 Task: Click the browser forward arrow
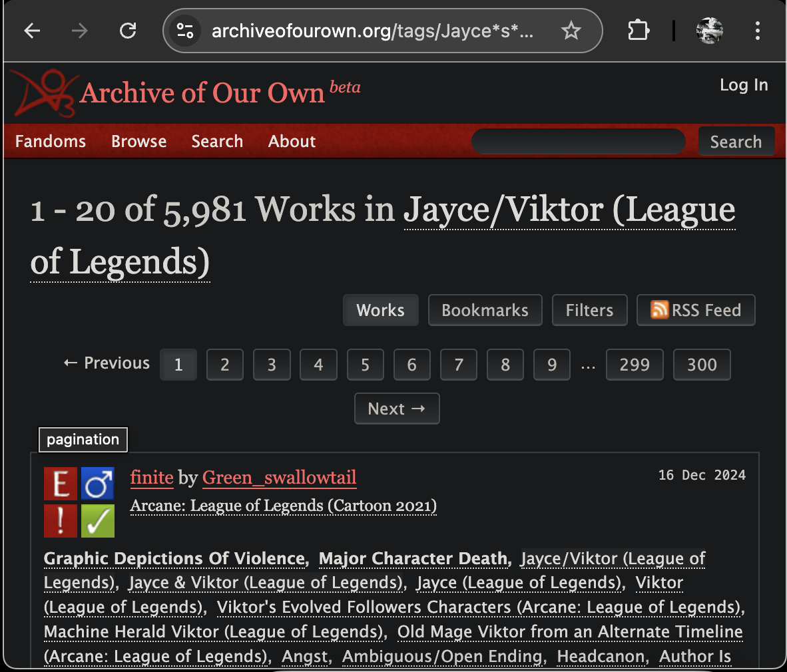click(79, 31)
